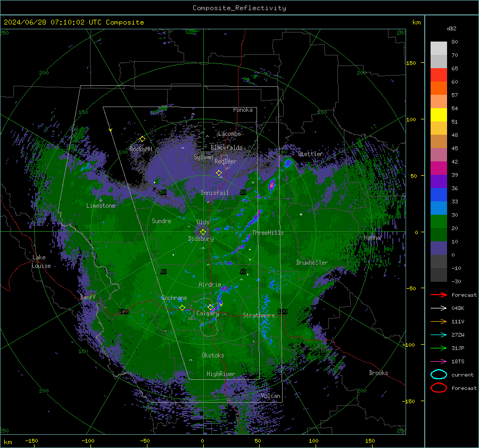The image size is (479, 448).
Task: Click the Blackfalds city label
Action: (226, 148)
